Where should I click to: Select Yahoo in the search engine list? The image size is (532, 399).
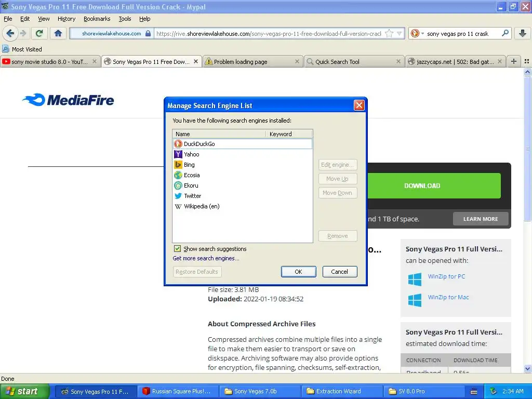243,154
